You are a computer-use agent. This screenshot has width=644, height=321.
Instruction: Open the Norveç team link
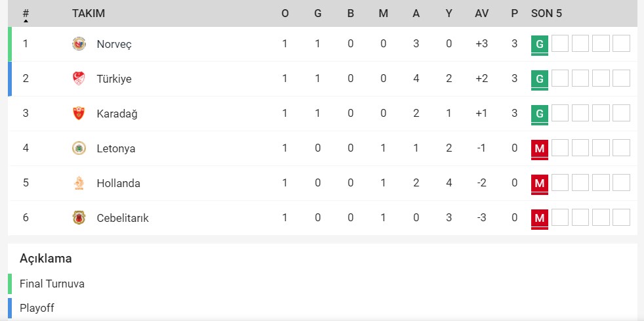(114, 44)
